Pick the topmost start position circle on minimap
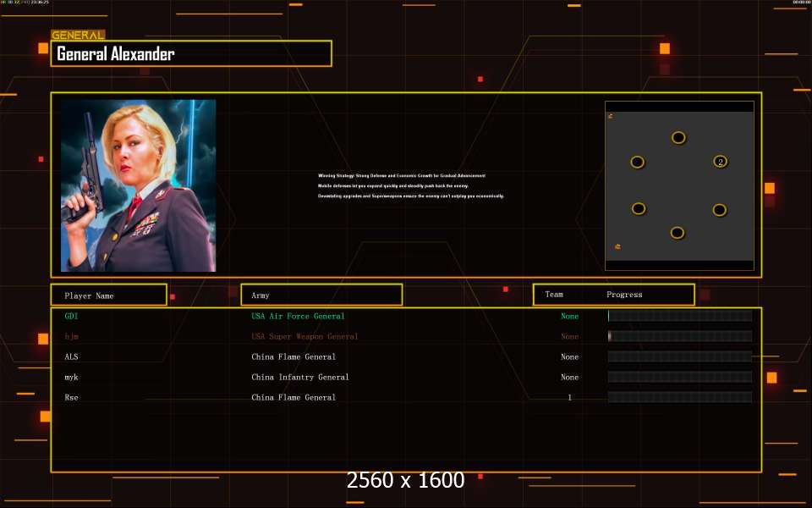This screenshot has height=508, width=812. pos(678,138)
